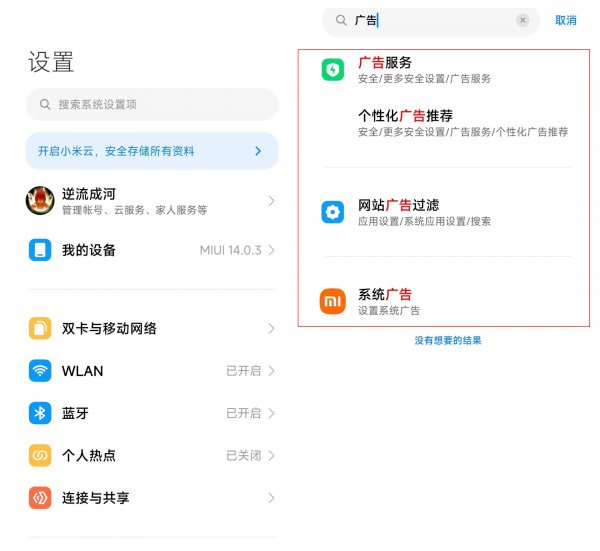Open the 广告服务 search result
Image resolution: width=600 pixels, height=551 pixels.
pos(444,70)
